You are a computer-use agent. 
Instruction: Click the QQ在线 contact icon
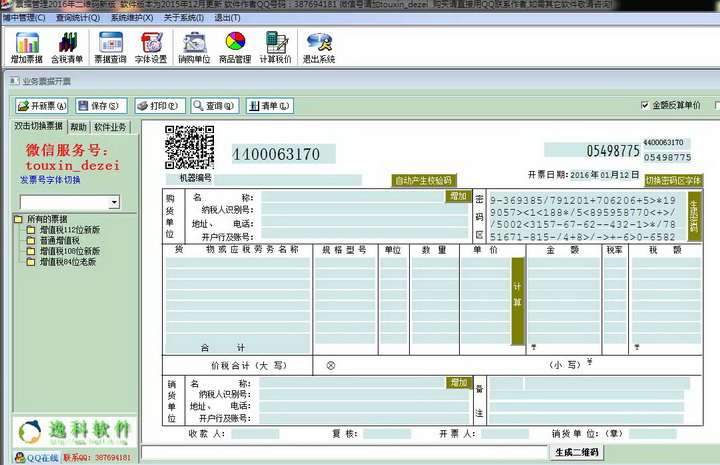[37, 458]
